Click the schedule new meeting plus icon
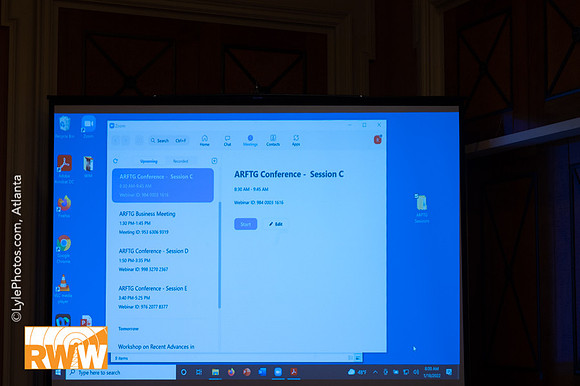The height and width of the screenshot is (386, 580). point(214,160)
